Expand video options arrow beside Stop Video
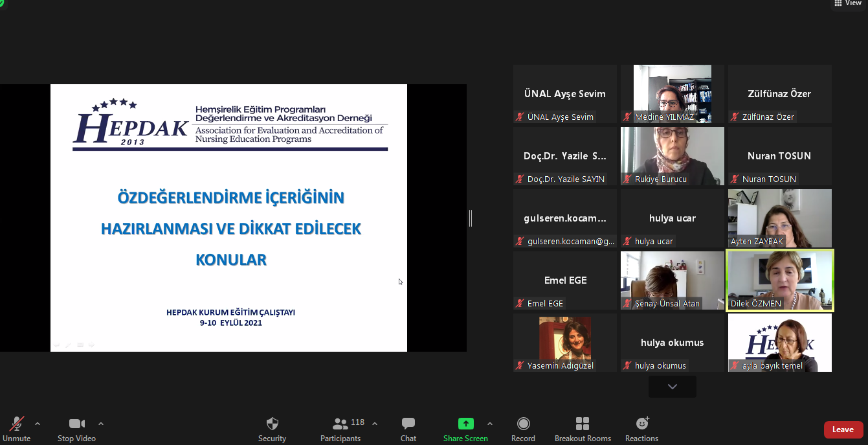 point(101,424)
